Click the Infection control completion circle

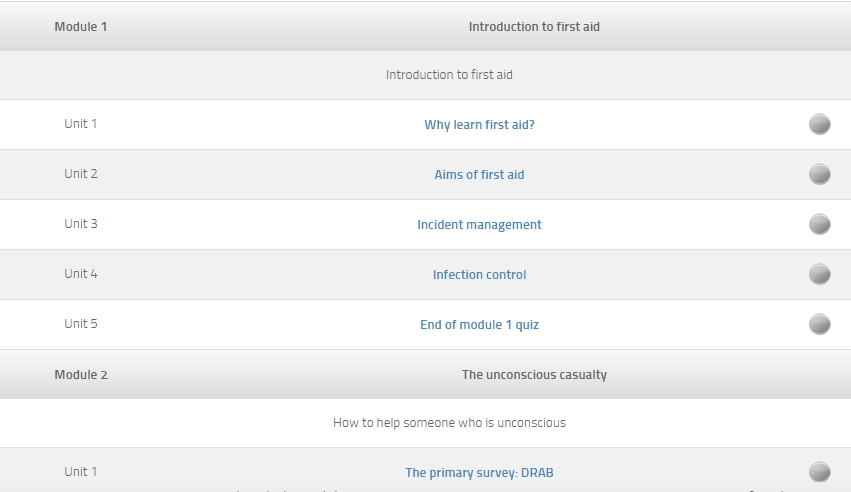[819, 274]
